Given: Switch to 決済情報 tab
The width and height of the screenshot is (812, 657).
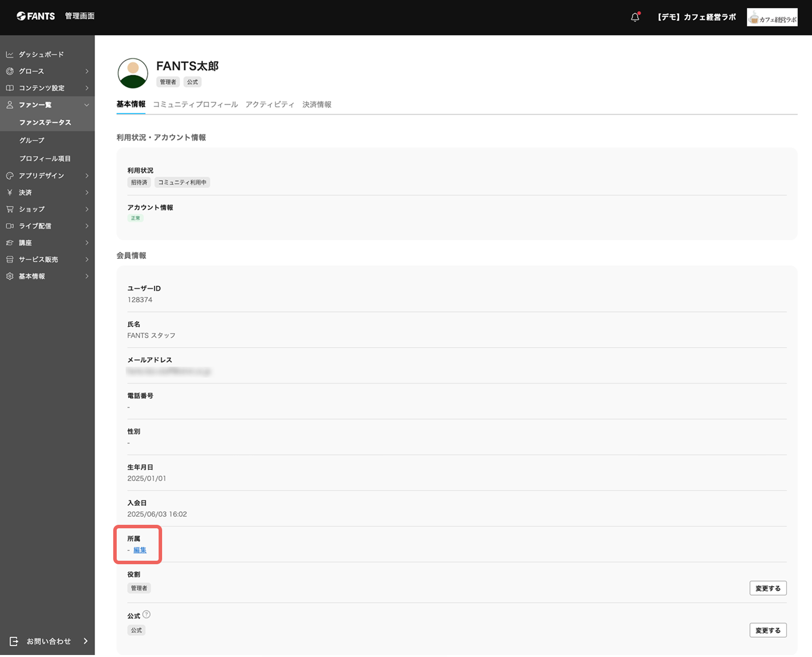Looking at the screenshot, I should pyautogui.click(x=317, y=104).
